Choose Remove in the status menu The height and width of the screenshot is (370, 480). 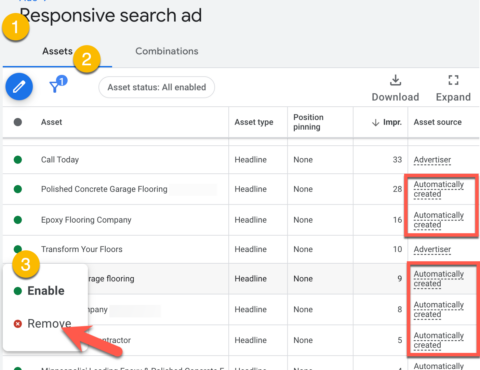(49, 323)
